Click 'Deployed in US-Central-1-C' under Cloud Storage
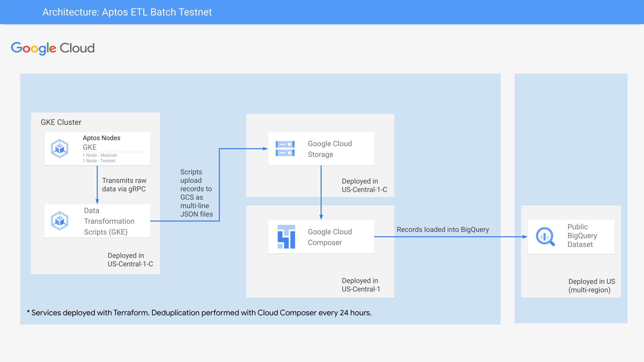 click(364, 185)
